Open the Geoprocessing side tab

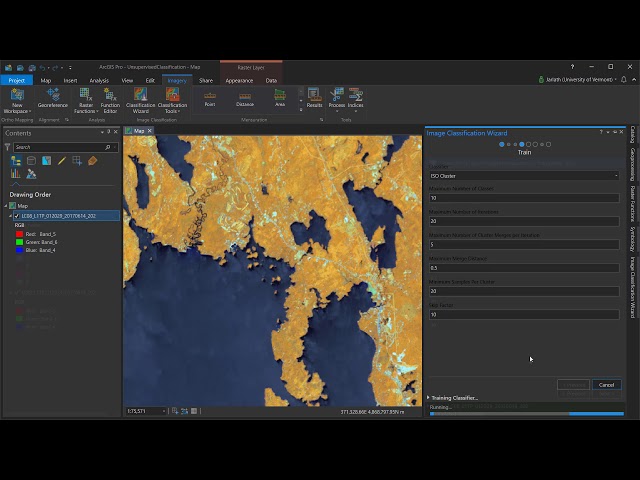[632, 164]
